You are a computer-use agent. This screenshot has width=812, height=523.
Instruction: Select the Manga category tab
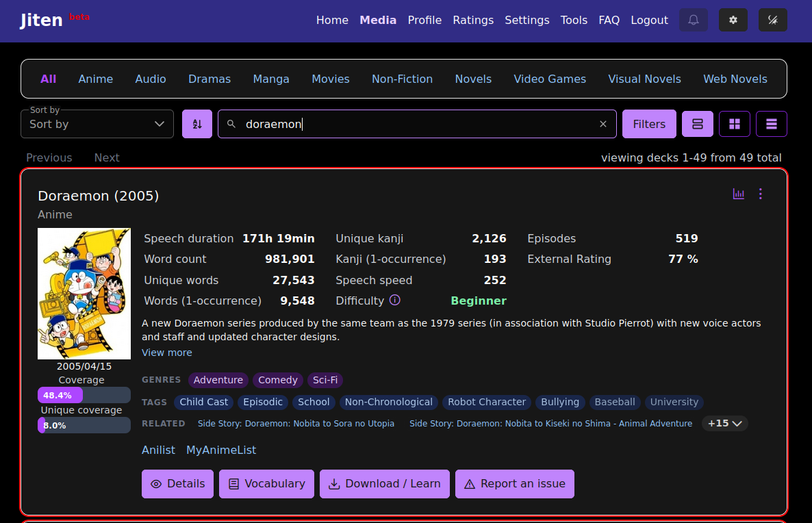click(x=271, y=79)
